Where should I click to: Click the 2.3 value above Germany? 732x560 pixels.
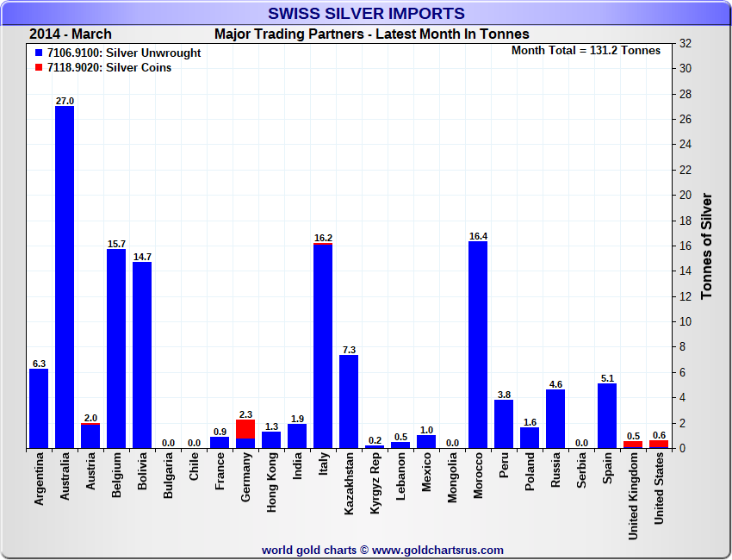click(x=245, y=414)
